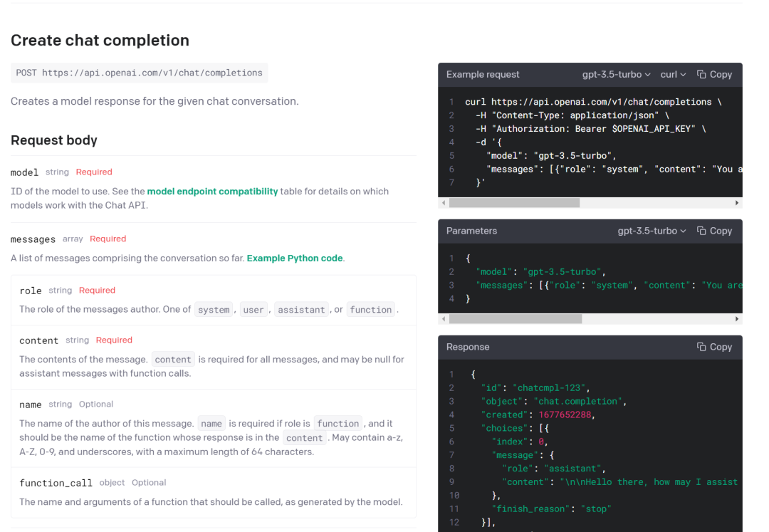Viewport: 769px width, 532px height.
Task: Click the function_call parameter name
Action: (x=56, y=484)
